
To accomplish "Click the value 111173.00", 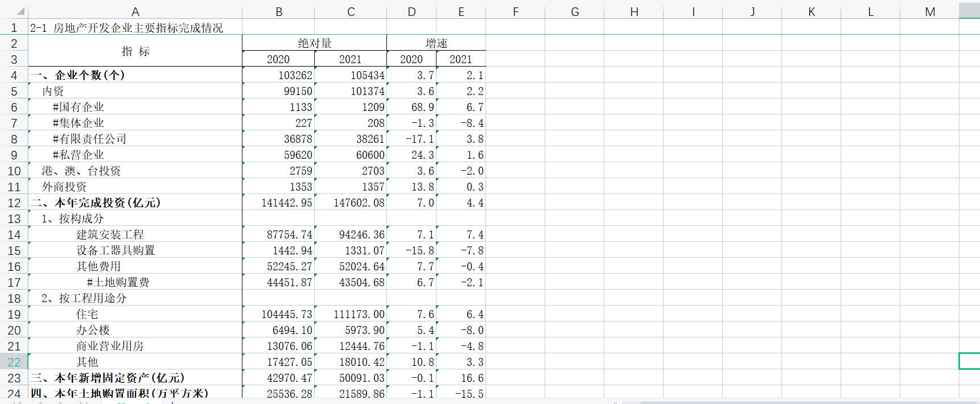I will point(359,314).
